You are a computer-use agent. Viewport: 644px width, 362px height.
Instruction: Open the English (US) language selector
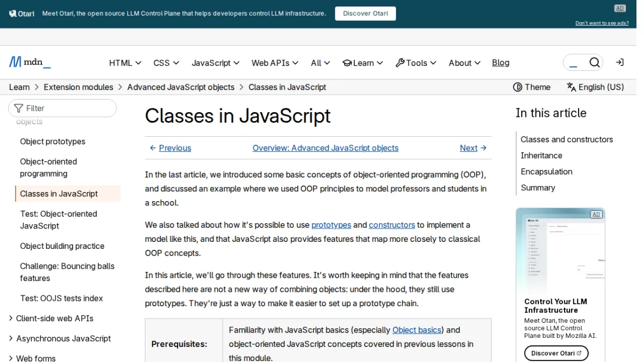[595, 87]
